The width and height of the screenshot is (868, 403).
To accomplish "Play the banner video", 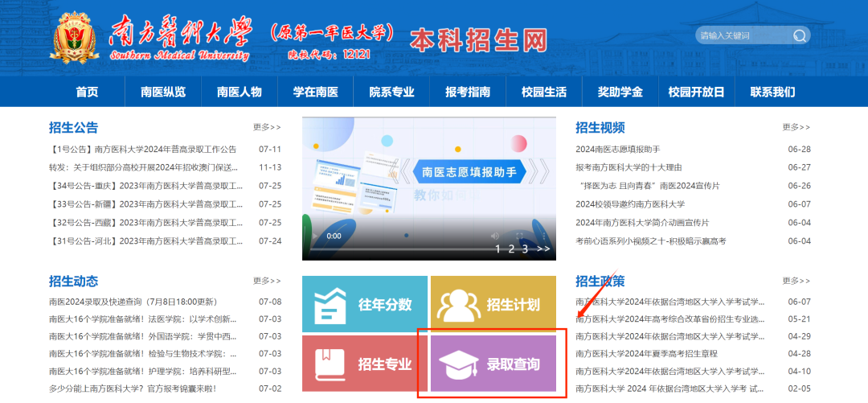I will pyautogui.click(x=316, y=236).
